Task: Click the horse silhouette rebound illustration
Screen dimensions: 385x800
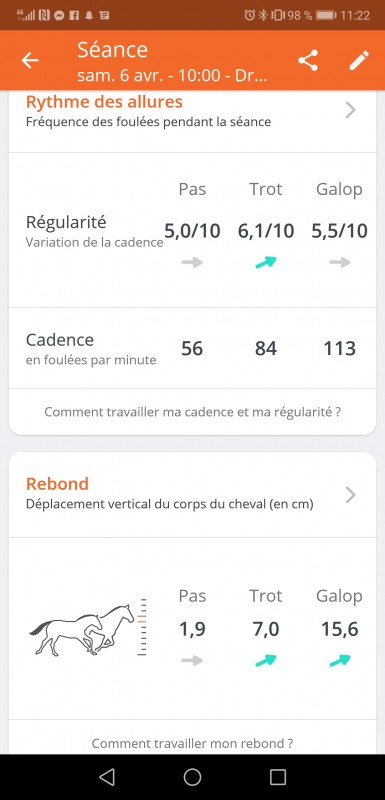Action: tap(82, 630)
